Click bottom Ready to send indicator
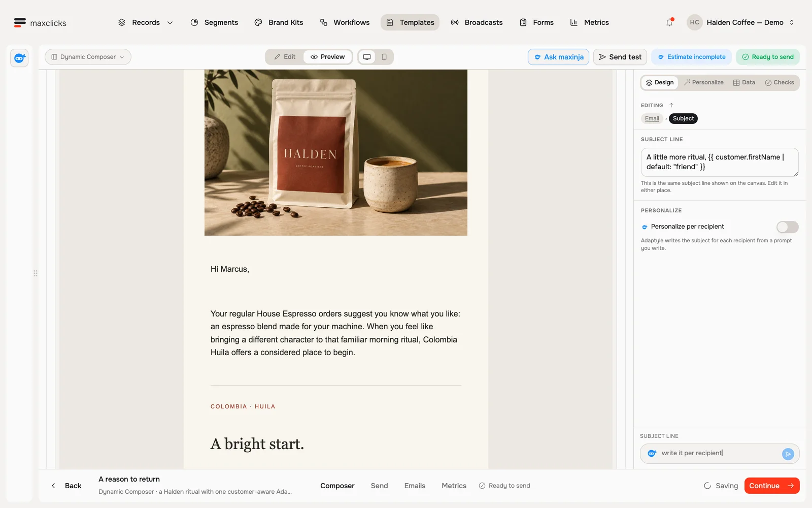812x508 pixels. [504, 486]
